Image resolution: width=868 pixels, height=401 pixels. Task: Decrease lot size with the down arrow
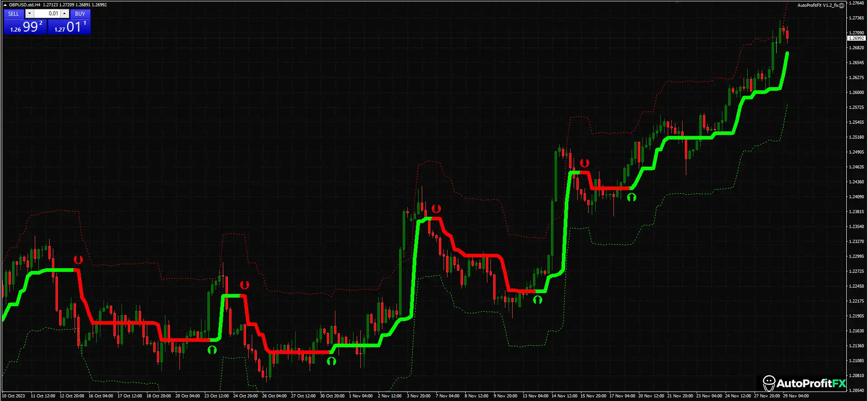pos(29,14)
